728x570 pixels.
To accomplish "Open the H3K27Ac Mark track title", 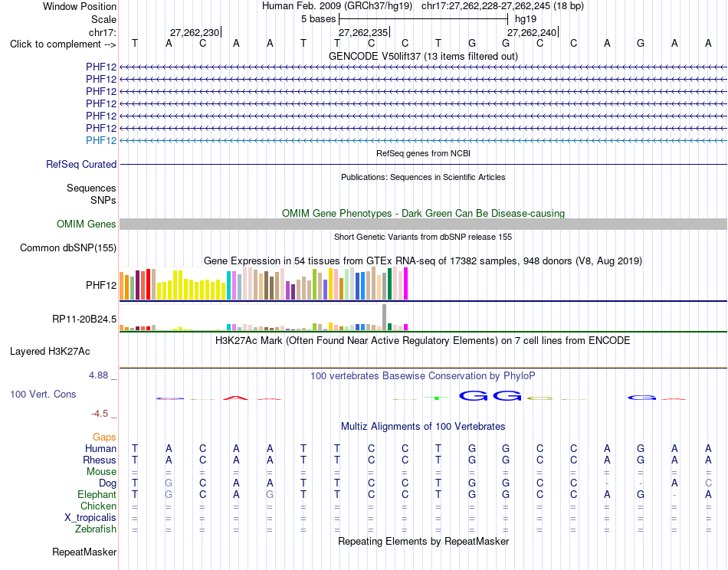I will 423,341.
